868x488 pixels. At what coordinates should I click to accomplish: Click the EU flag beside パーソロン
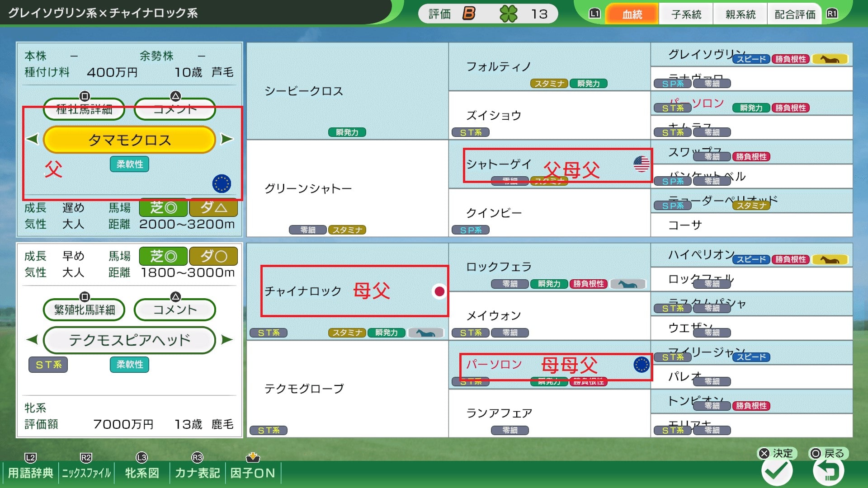click(642, 365)
